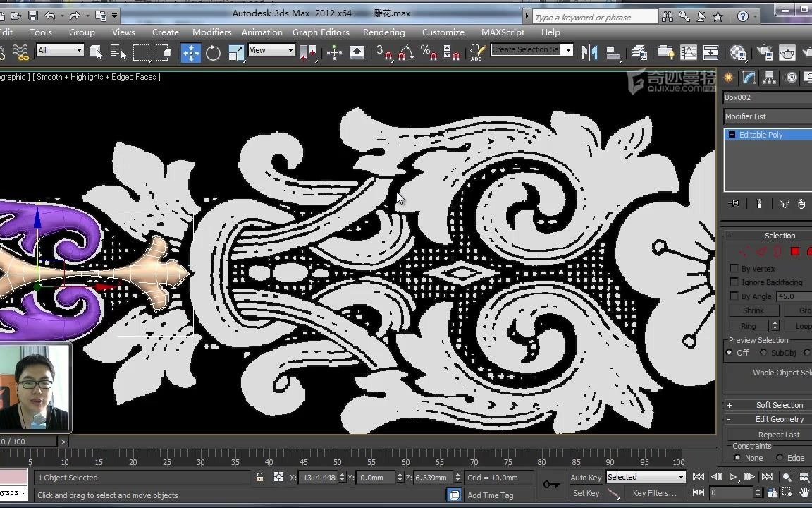
Task: Enable the By Vertex checkbox
Action: pos(734,269)
